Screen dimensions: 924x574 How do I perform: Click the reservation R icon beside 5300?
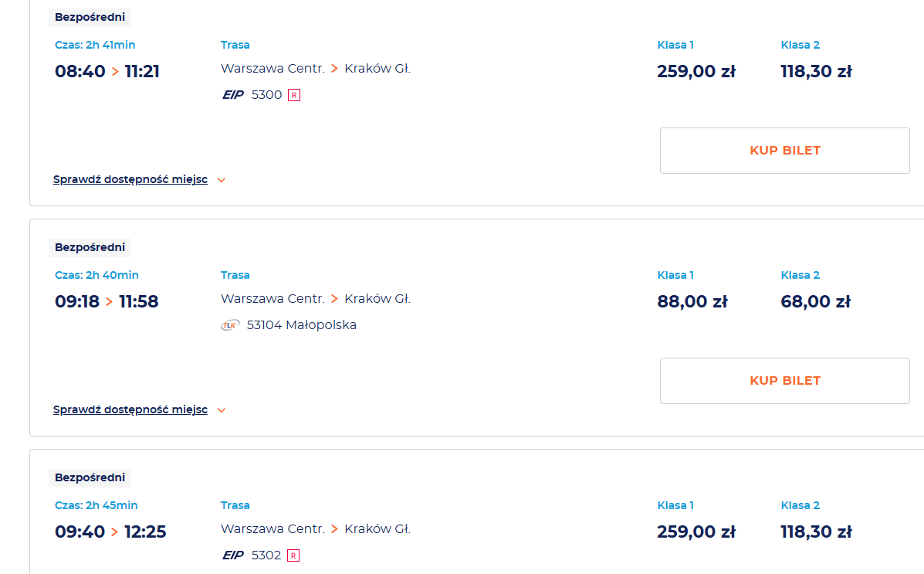click(293, 95)
